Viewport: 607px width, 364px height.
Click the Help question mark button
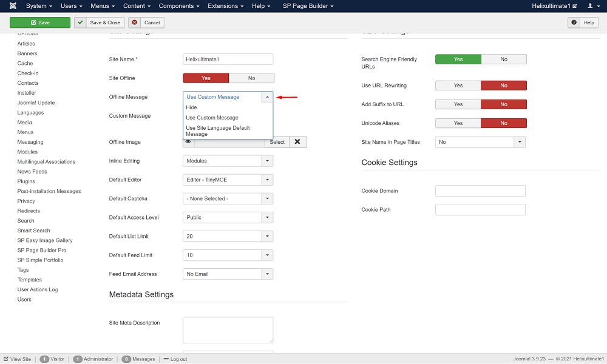pos(583,22)
